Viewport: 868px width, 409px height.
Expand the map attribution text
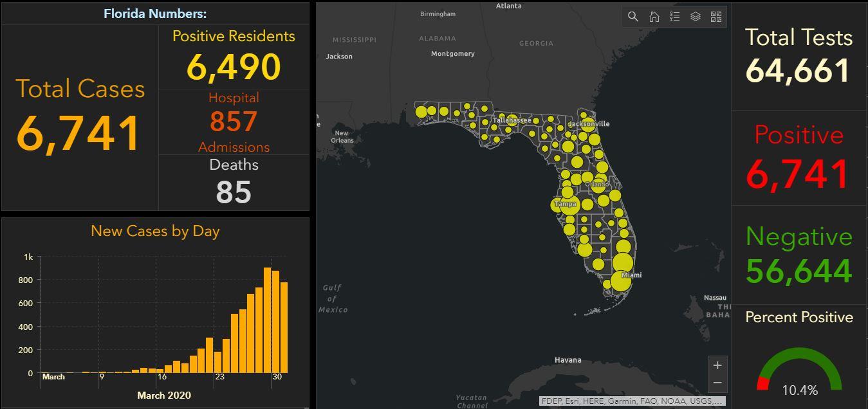click(x=633, y=401)
